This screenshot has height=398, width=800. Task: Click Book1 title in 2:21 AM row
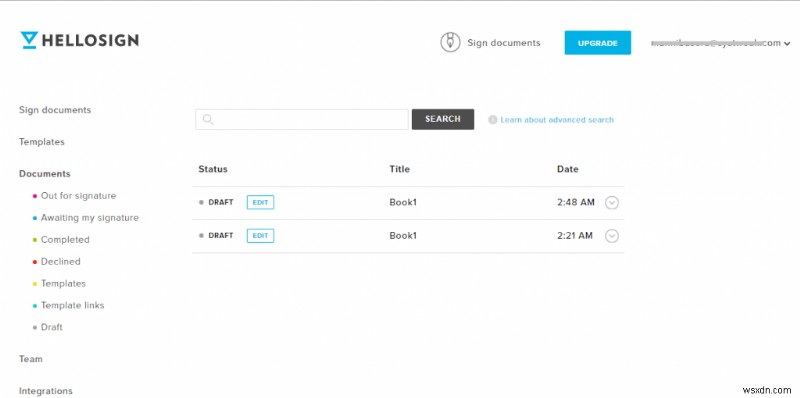click(x=403, y=236)
